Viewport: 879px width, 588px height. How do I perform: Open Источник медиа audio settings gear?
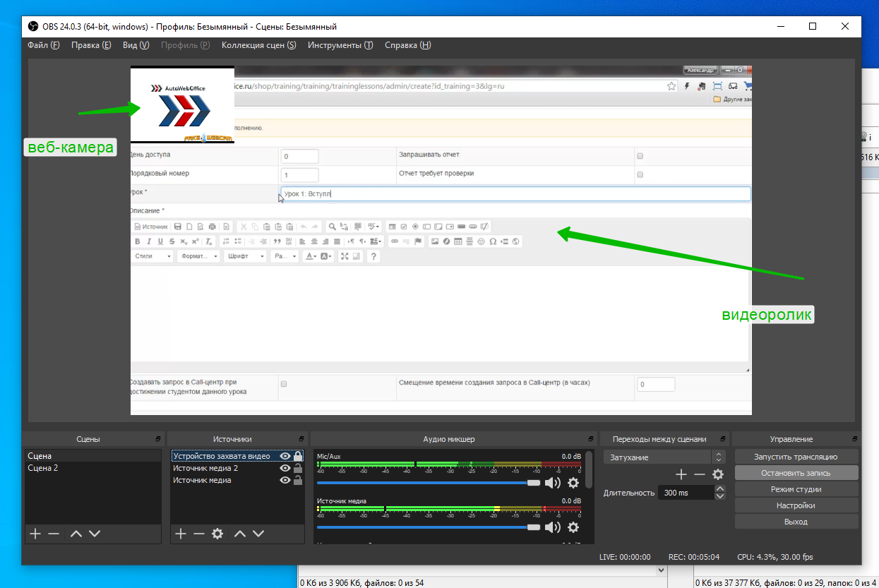pyautogui.click(x=573, y=527)
